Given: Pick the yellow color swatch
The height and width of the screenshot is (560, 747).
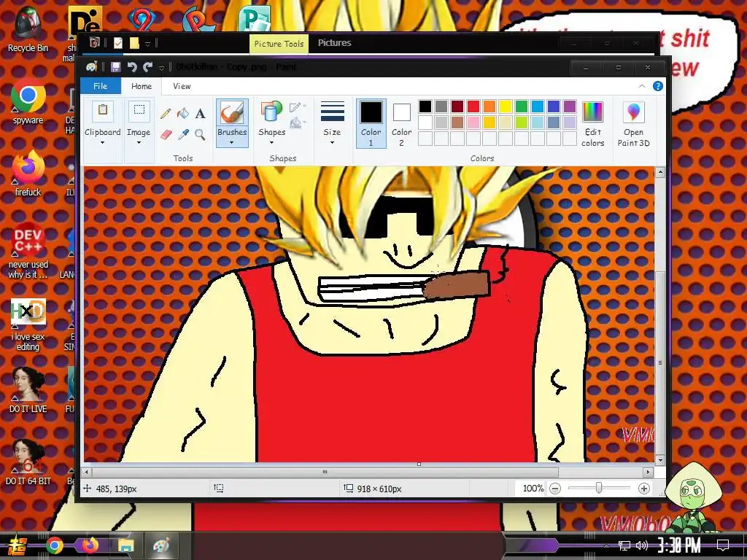Looking at the screenshot, I should pos(505,106).
